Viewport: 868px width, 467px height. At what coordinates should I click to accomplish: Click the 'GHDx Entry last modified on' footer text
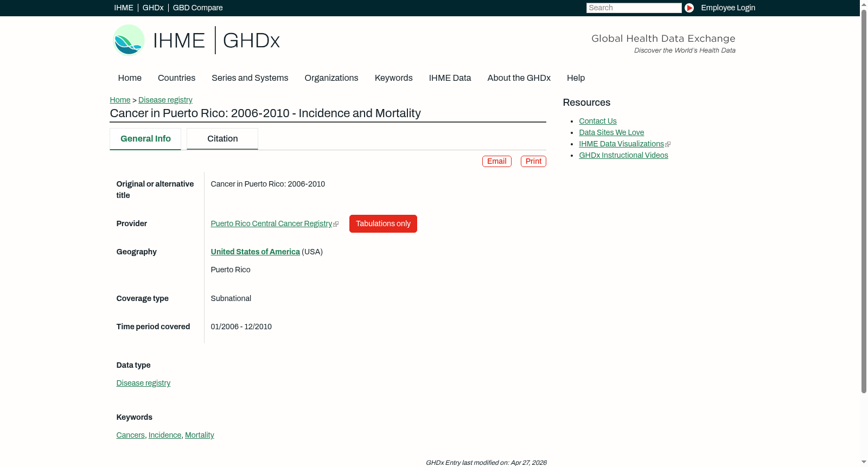tap(486, 463)
